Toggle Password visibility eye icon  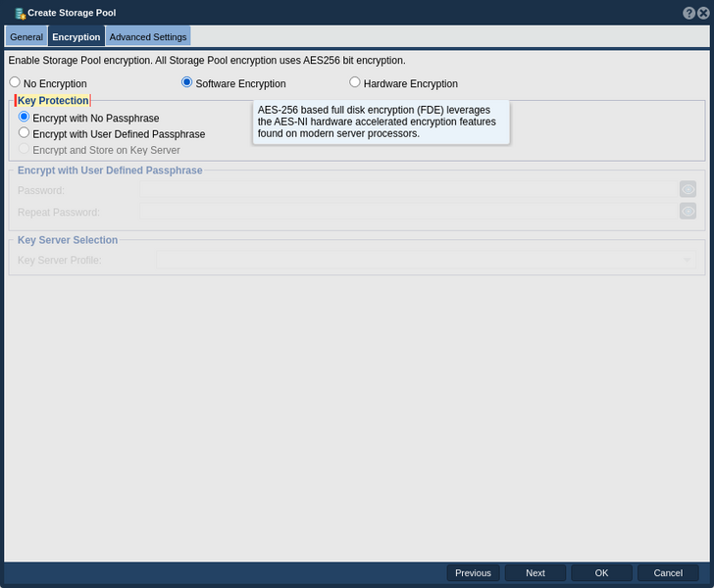point(688,189)
